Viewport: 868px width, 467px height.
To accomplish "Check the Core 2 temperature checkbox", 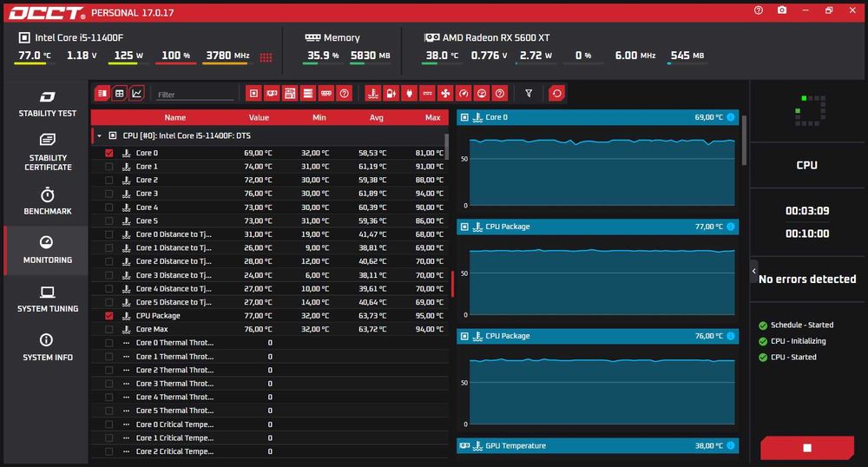I will (x=109, y=181).
